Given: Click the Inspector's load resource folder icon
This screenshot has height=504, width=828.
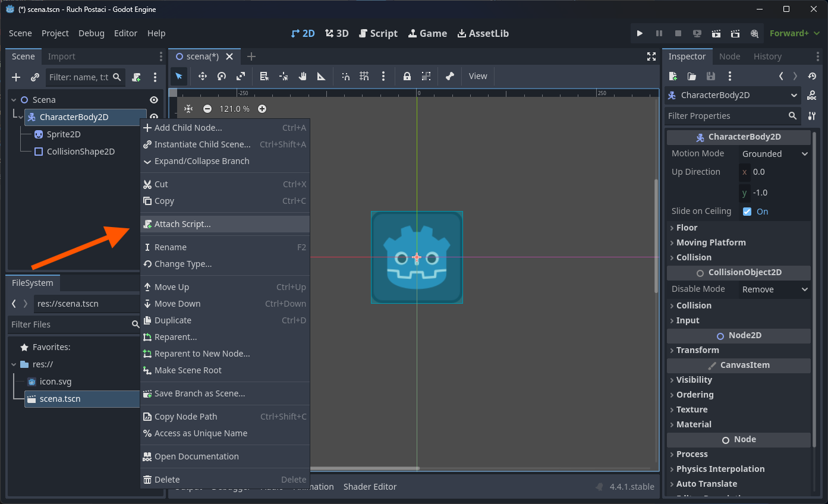Looking at the screenshot, I should pyautogui.click(x=692, y=76).
